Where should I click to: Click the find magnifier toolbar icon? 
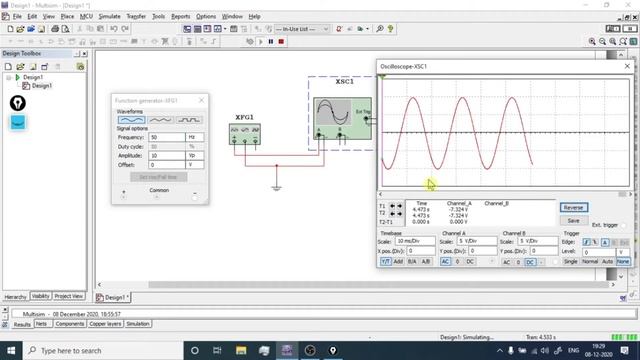(380, 29)
